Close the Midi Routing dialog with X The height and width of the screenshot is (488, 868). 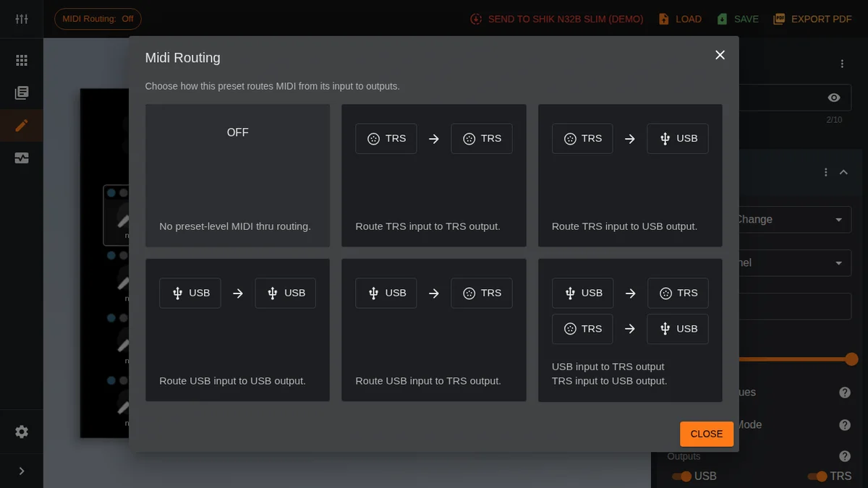[x=720, y=55]
